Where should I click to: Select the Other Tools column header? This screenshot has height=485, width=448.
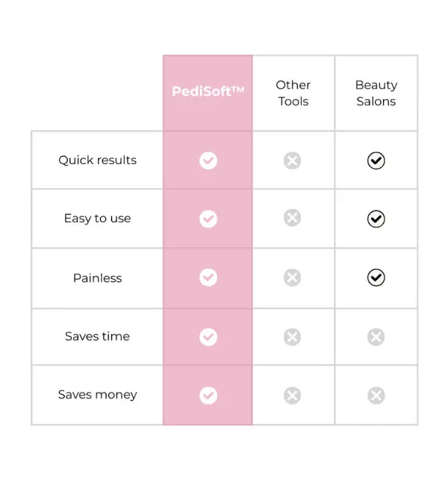click(293, 93)
